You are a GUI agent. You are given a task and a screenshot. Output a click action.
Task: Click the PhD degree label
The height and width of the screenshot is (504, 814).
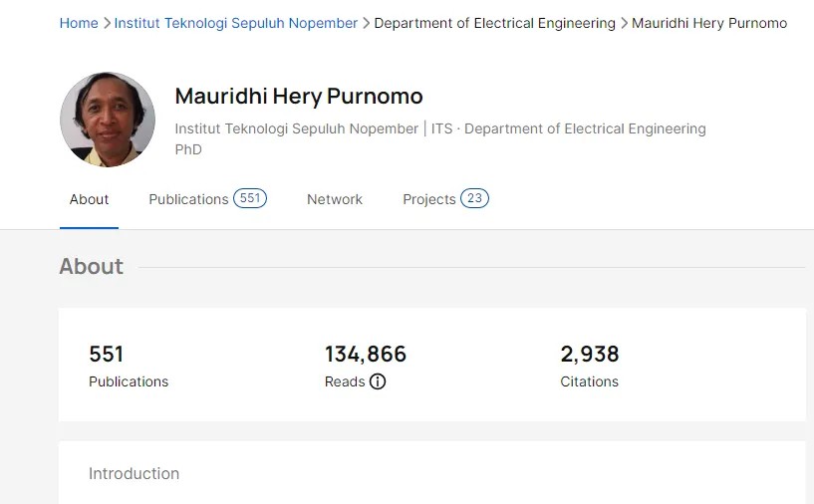click(188, 149)
